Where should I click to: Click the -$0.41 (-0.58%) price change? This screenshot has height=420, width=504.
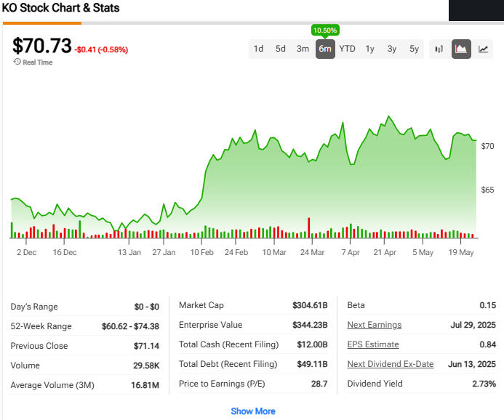pos(101,49)
